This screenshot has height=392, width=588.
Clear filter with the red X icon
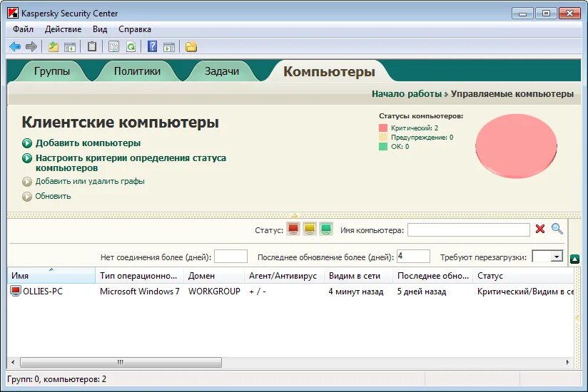[540, 229]
